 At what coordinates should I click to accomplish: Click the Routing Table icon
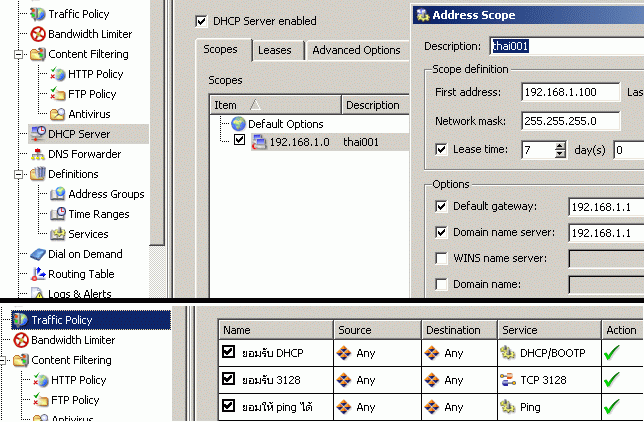(38, 274)
